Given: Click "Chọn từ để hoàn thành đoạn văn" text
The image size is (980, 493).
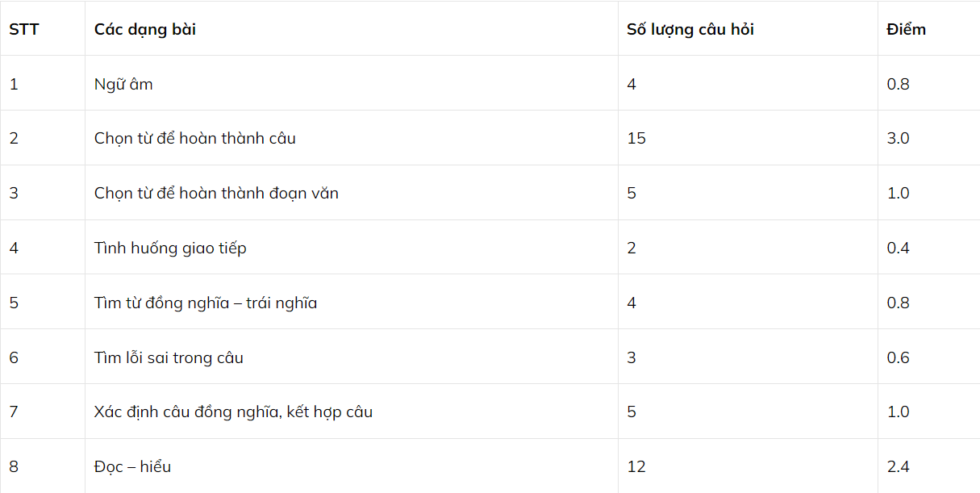Looking at the screenshot, I should (x=216, y=194).
